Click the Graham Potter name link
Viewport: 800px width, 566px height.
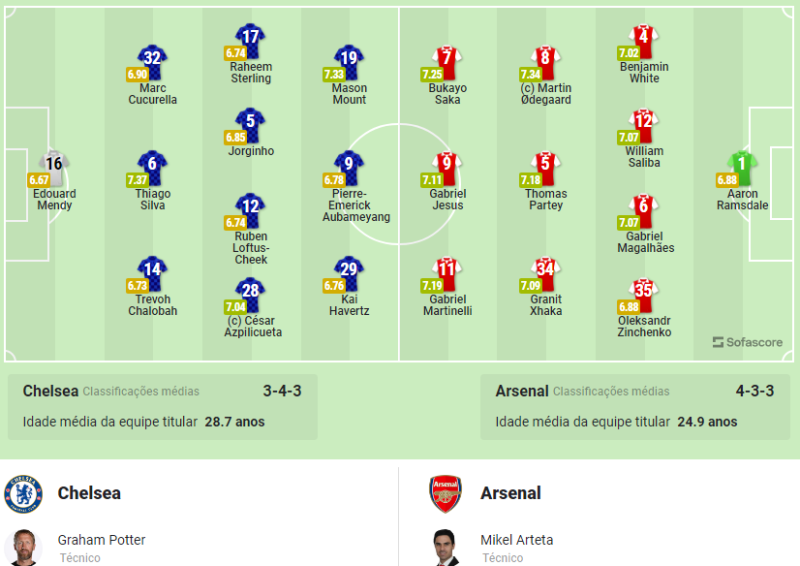[x=101, y=540]
